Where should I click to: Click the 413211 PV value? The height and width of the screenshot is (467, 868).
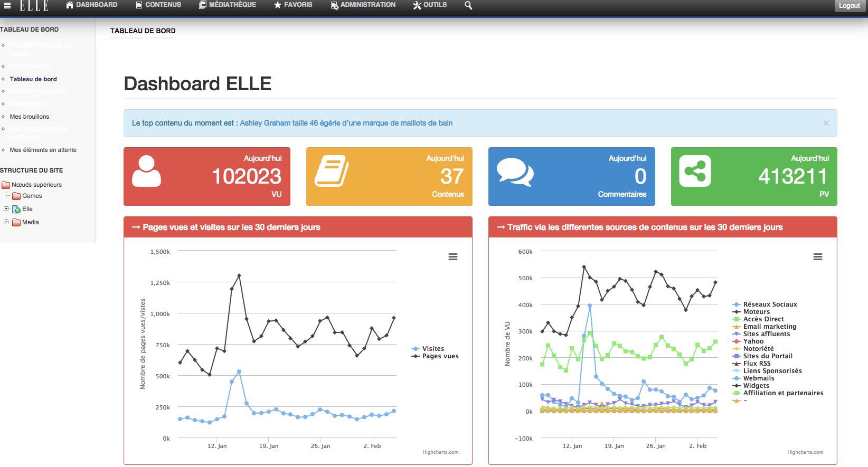click(x=794, y=176)
